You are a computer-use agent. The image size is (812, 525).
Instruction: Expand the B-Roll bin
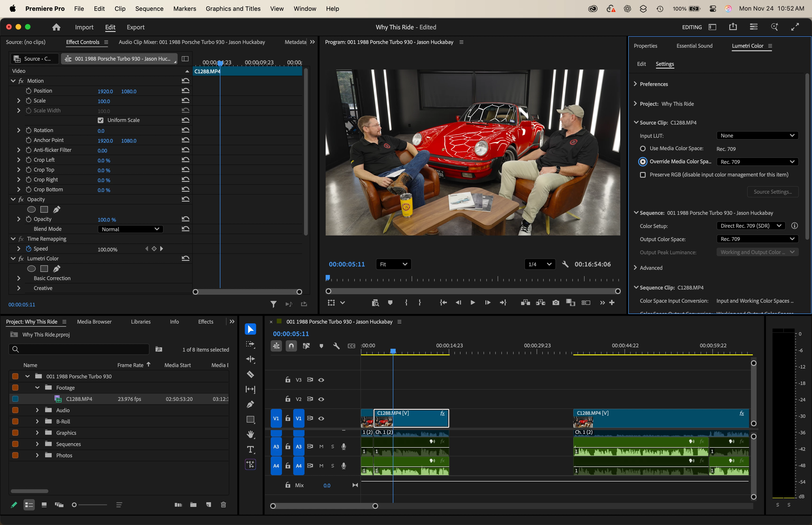(x=37, y=422)
